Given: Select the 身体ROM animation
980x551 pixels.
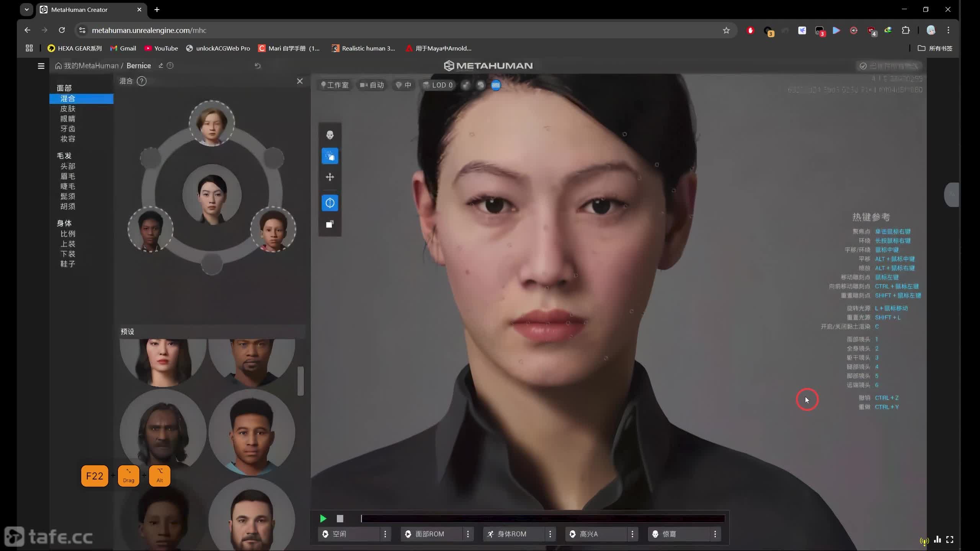Looking at the screenshot, I should tap(513, 534).
